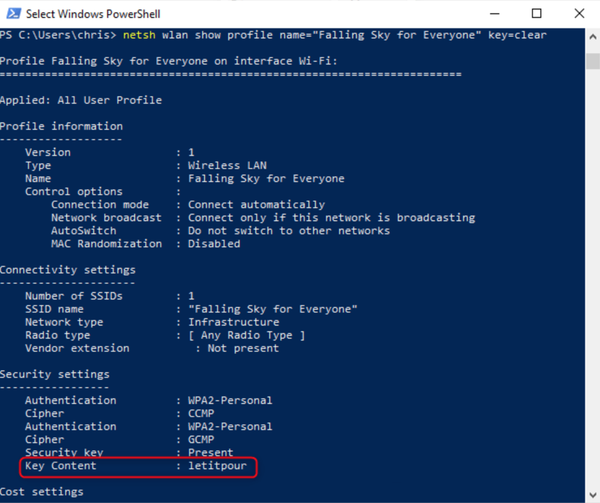Image resolution: width=600 pixels, height=503 pixels.
Task: Close the PowerShell window
Action: pyautogui.click(x=581, y=12)
